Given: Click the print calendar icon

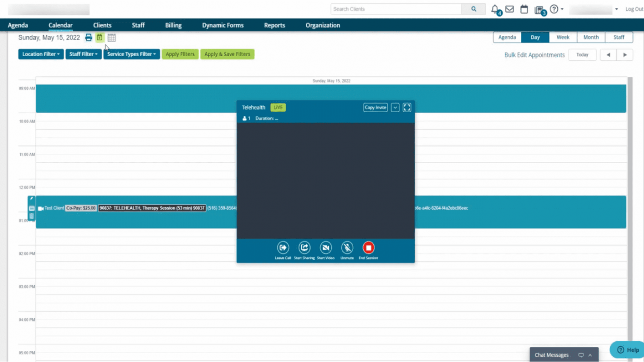Looking at the screenshot, I should click(88, 37).
